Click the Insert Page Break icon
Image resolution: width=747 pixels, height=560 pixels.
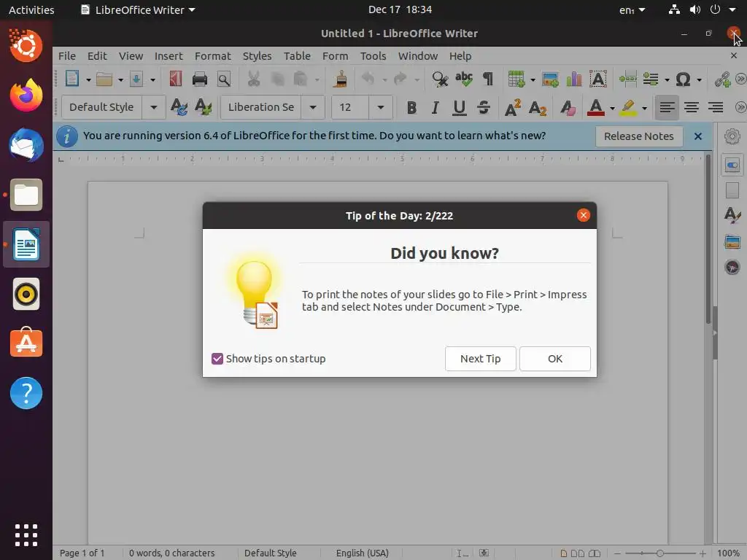click(x=628, y=79)
